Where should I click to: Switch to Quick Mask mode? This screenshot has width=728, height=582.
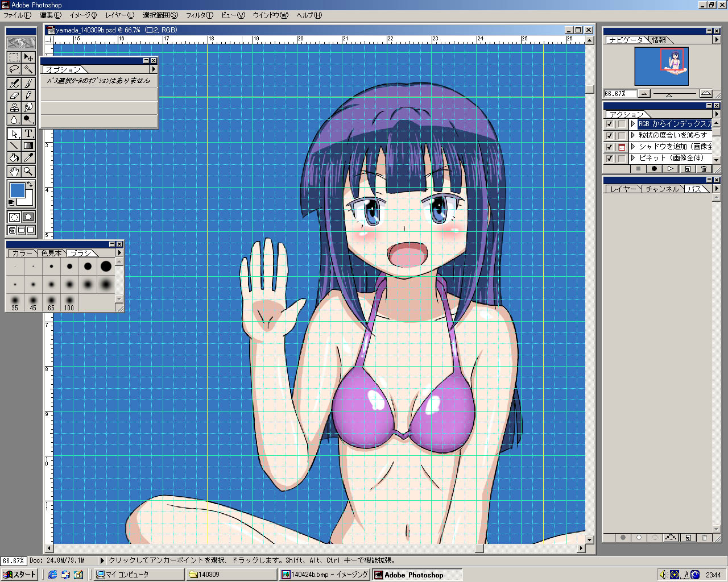[28, 217]
